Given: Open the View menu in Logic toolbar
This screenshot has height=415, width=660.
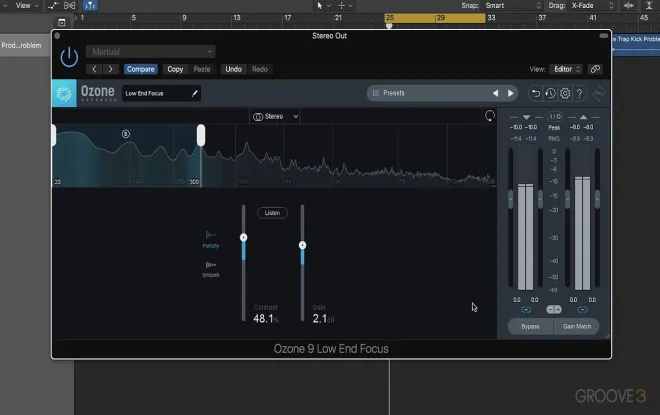Looking at the screenshot, I should (x=27, y=5).
